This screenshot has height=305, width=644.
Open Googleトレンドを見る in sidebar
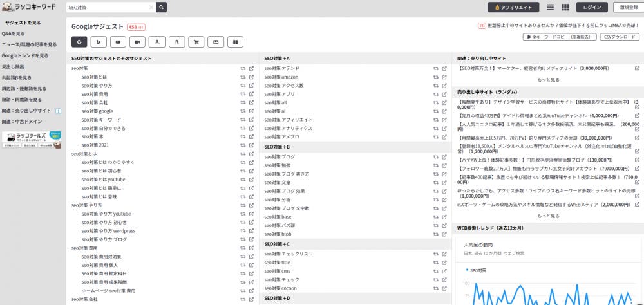click(25, 55)
